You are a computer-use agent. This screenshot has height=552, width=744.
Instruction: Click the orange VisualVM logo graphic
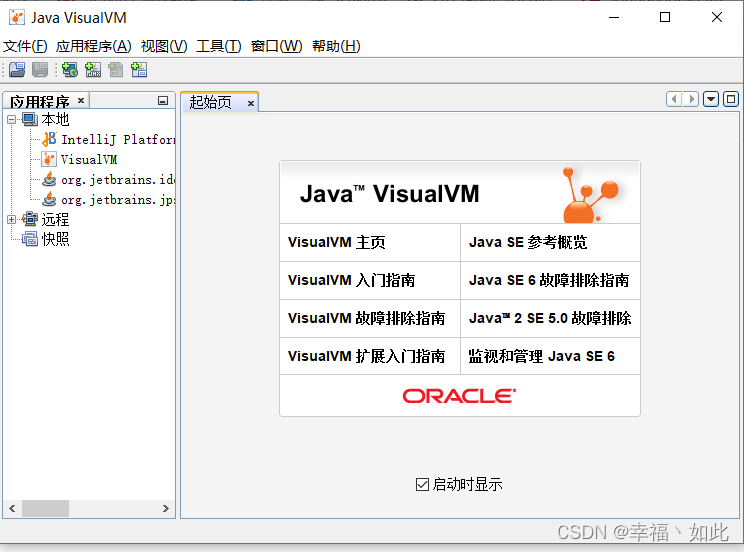click(591, 195)
